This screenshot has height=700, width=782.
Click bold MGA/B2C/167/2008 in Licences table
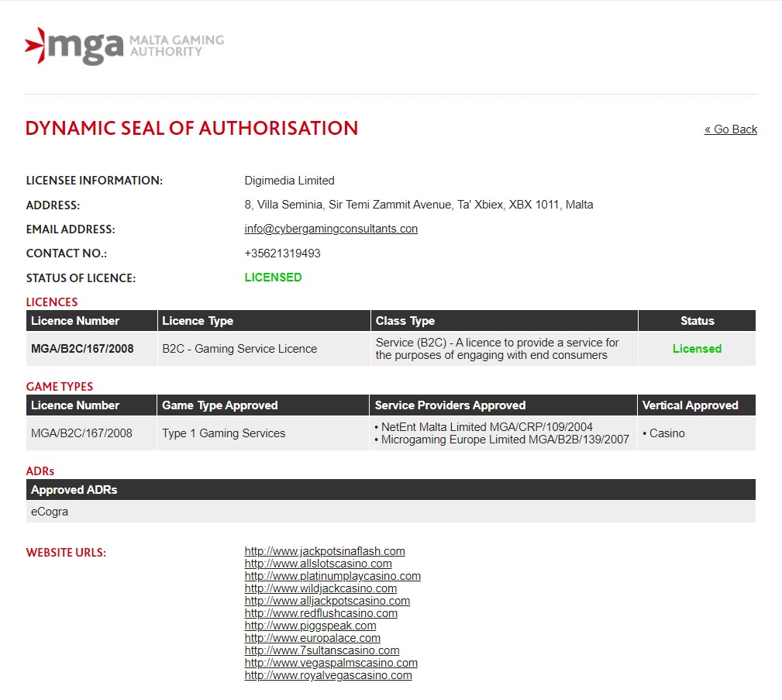pyautogui.click(x=82, y=349)
